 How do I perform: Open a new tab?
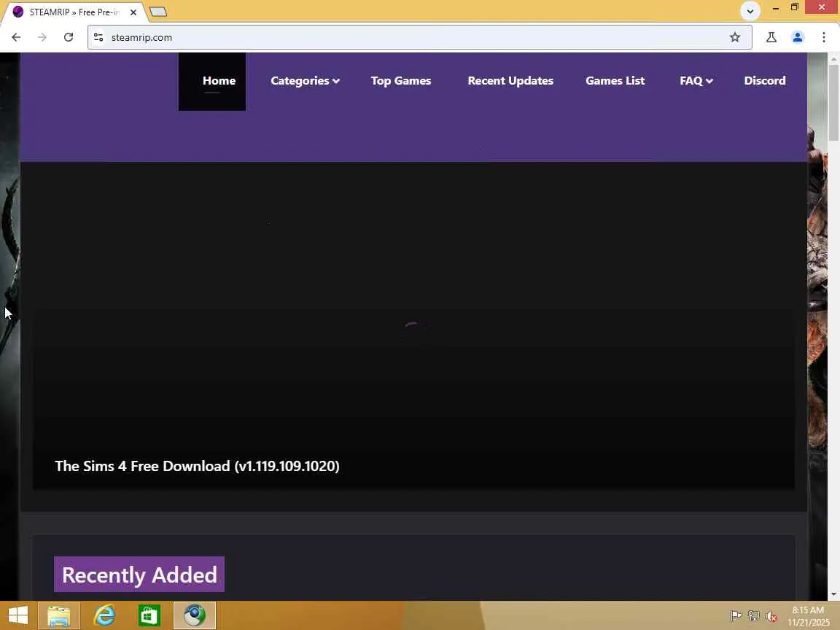158,12
